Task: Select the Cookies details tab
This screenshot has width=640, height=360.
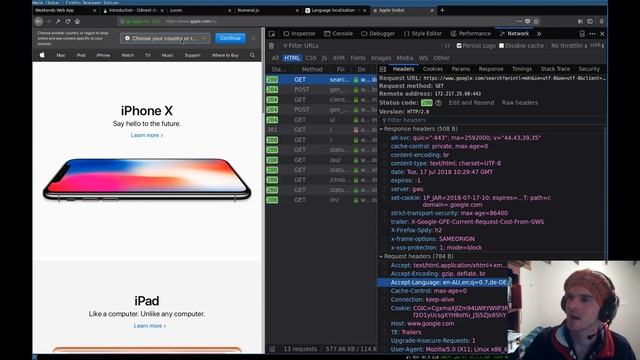Action: click(433, 69)
